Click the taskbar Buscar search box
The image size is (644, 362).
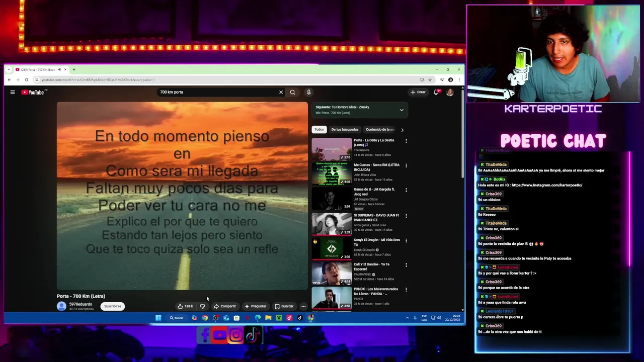177,318
